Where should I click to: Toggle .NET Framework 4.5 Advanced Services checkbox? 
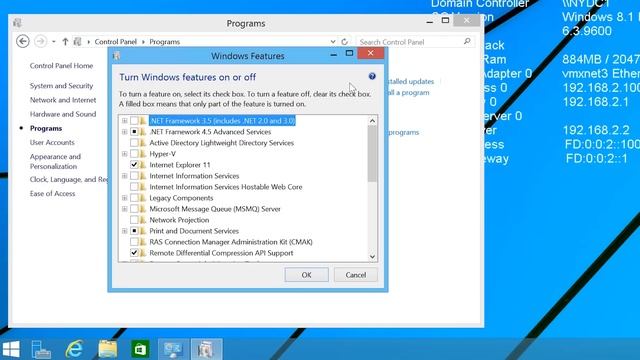134,132
